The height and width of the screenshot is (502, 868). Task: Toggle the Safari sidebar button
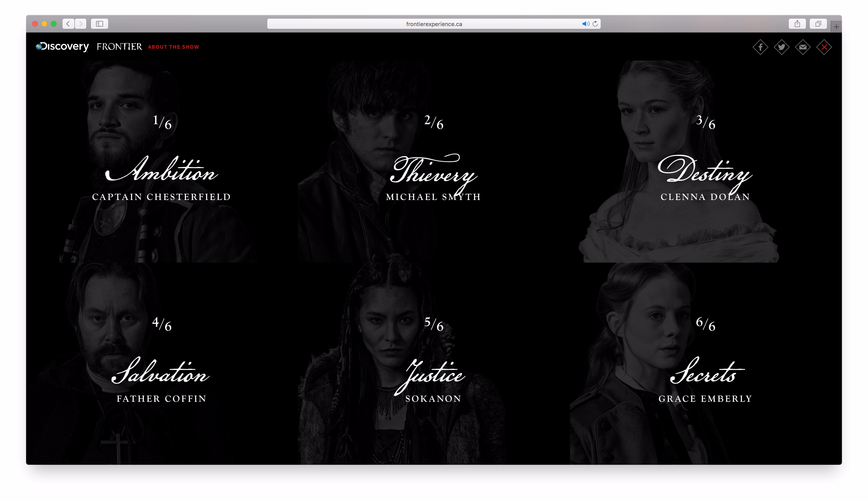(x=100, y=24)
